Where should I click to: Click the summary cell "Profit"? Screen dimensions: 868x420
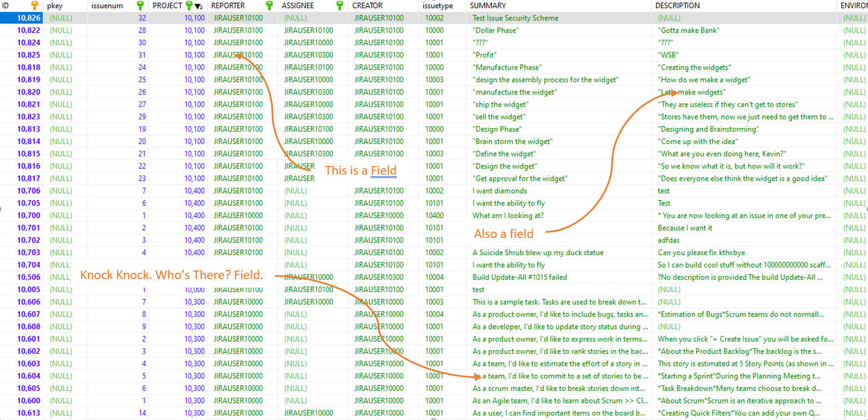coord(484,55)
